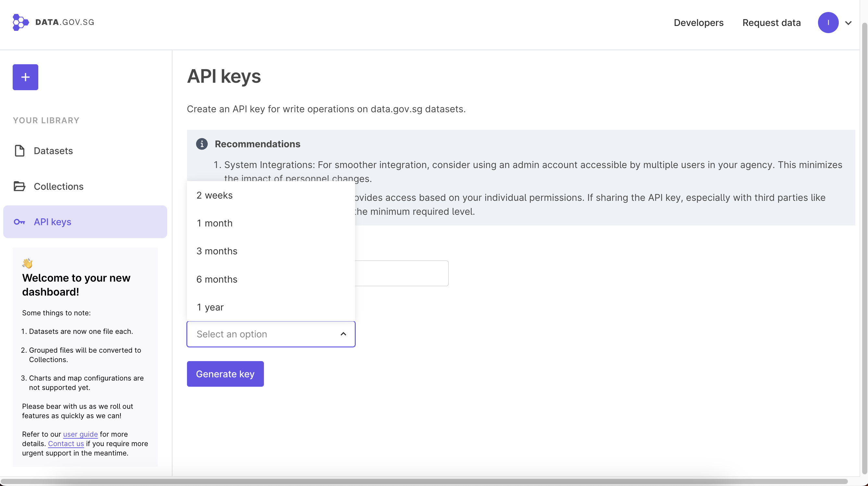Click the horizontal scrollbar at bottom
The width and height of the screenshot is (868, 486).
coord(425,481)
